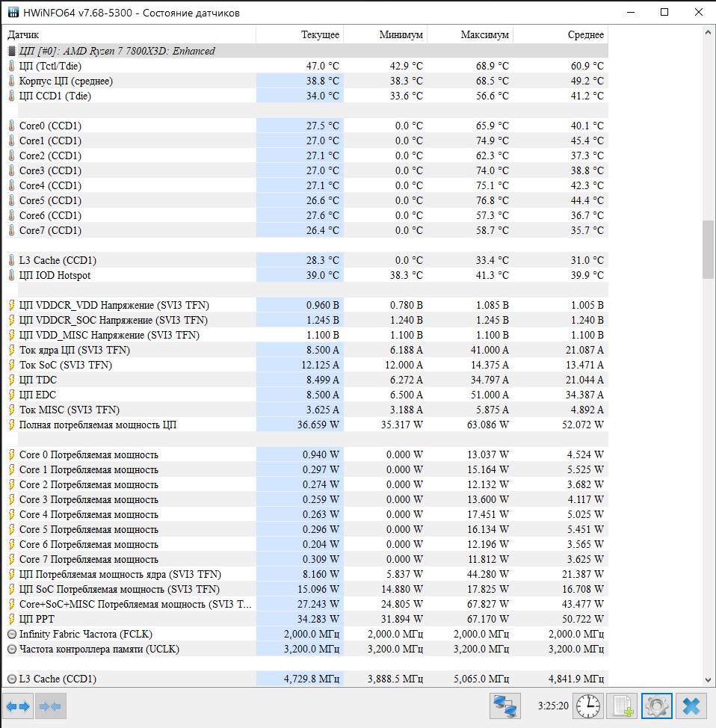Click lightning icon beside ЦП PPT

[x=12, y=619]
